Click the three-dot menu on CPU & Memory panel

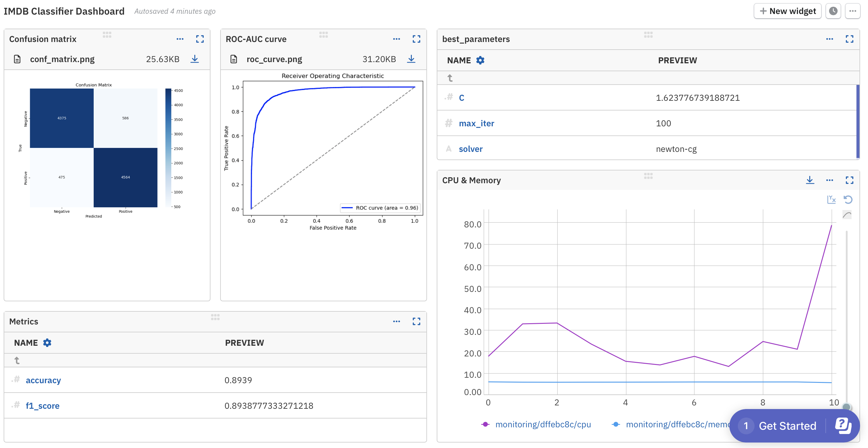coord(830,180)
